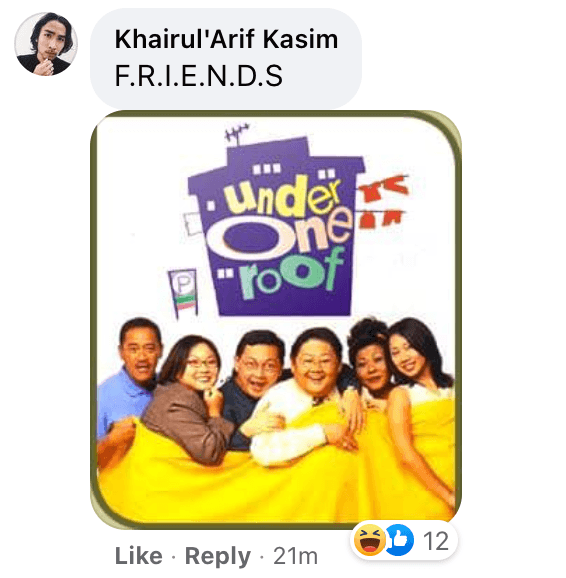Reply to Khairul'Arif Kasim's comment
The width and height of the screenshot is (566, 578).
click(x=217, y=556)
